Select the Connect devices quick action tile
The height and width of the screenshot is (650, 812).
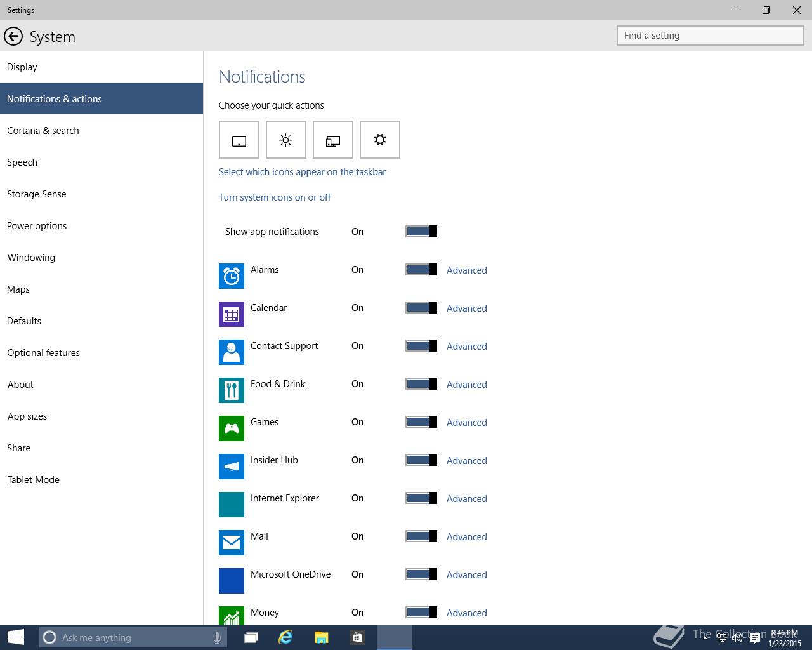tap(333, 140)
